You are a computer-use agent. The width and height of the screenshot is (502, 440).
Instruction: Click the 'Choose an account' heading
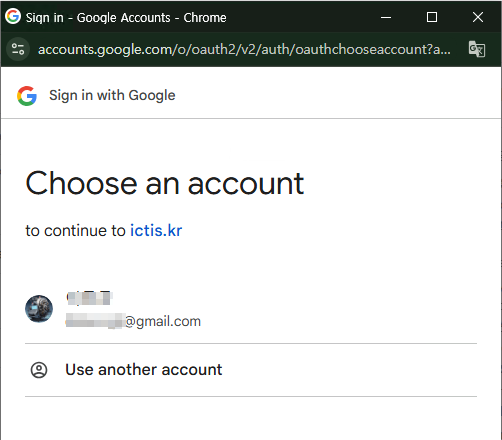165,183
